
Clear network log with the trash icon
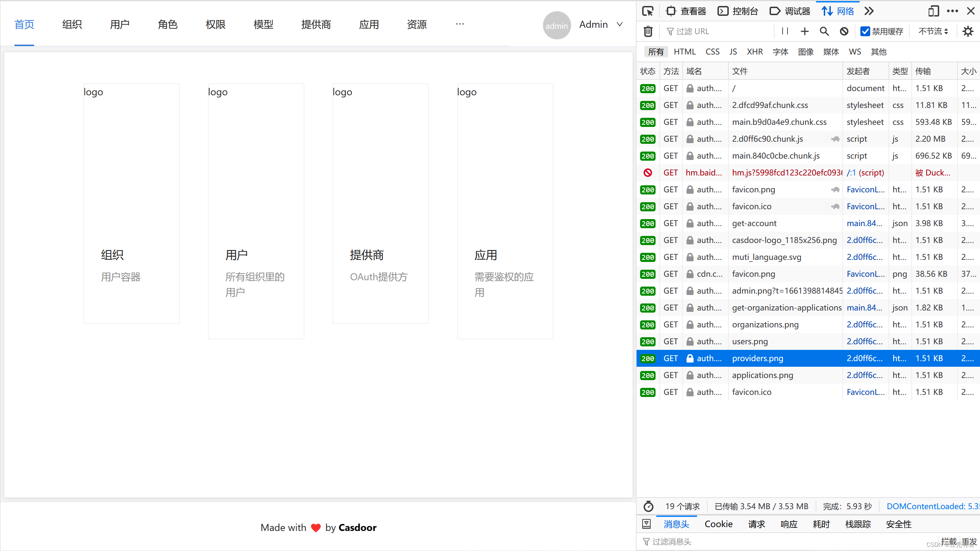click(x=648, y=31)
